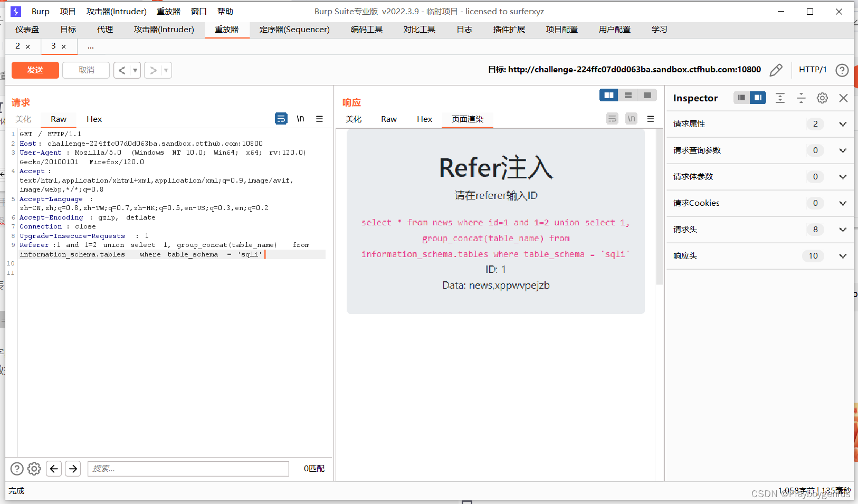Open search settings gear icon
Viewport: 858px width, 504px height.
(34, 469)
